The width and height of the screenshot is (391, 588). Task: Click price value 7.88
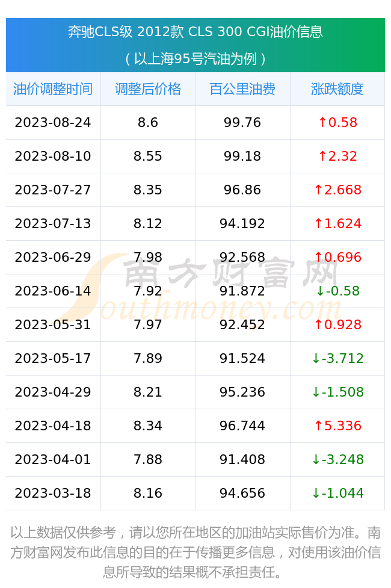148,459
